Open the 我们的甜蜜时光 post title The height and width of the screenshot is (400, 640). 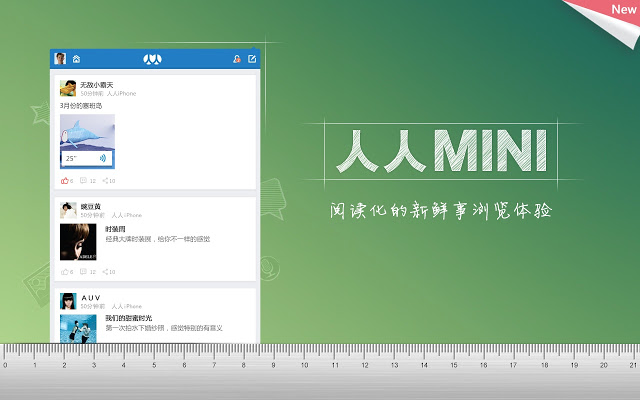[x=129, y=318]
